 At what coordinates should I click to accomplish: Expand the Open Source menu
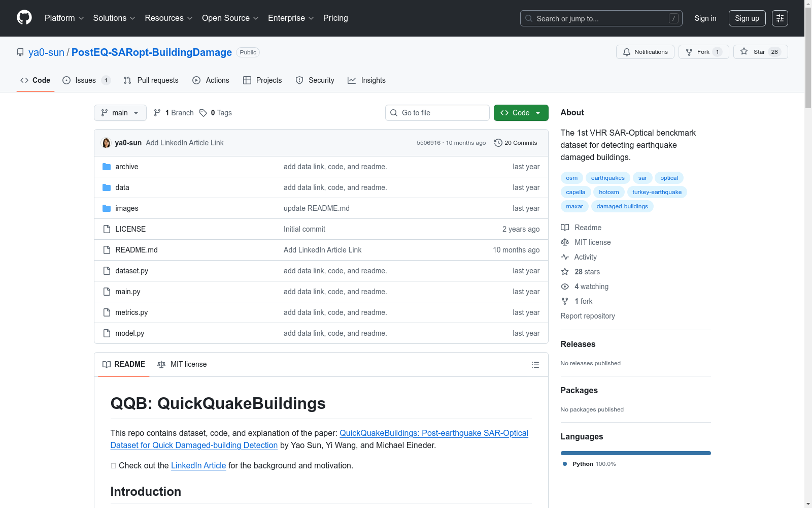230,18
